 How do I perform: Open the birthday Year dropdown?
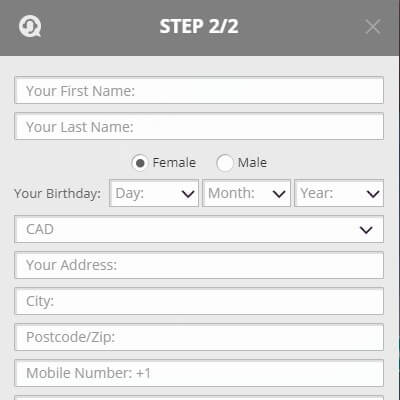[339, 193]
